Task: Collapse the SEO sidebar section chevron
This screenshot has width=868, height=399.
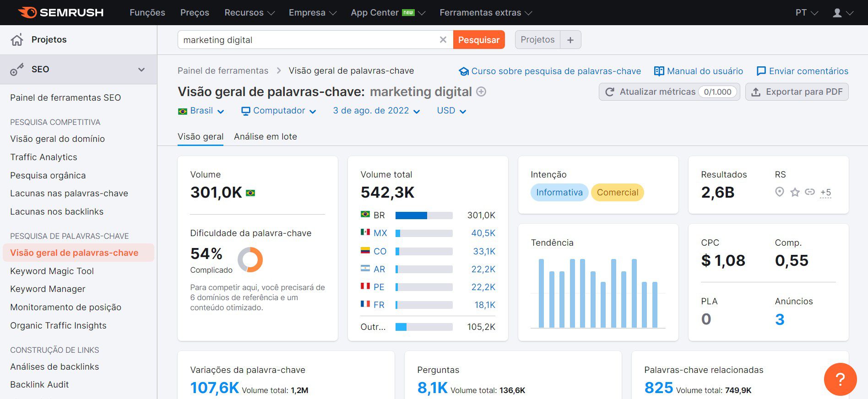Action: coord(141,70)
